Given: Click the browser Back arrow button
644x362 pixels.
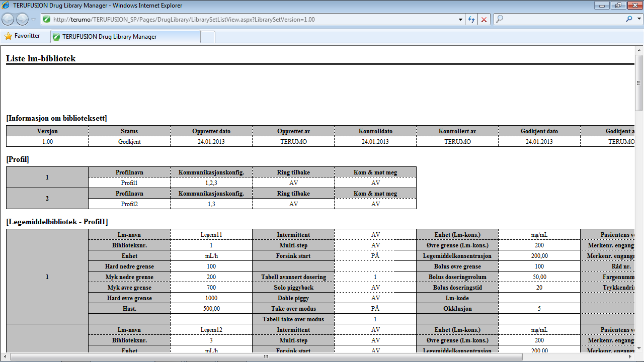Looking at the screenshot, I should coord(8,19).
